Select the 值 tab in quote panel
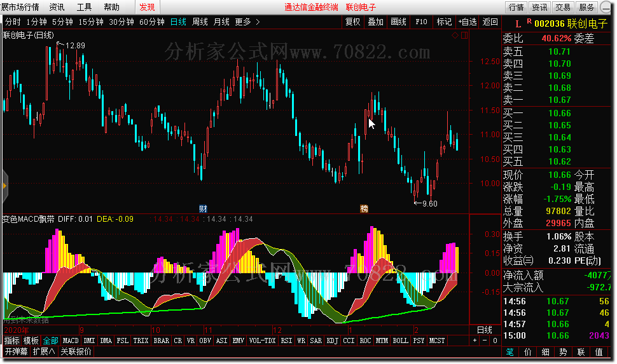 pos(599,352)
